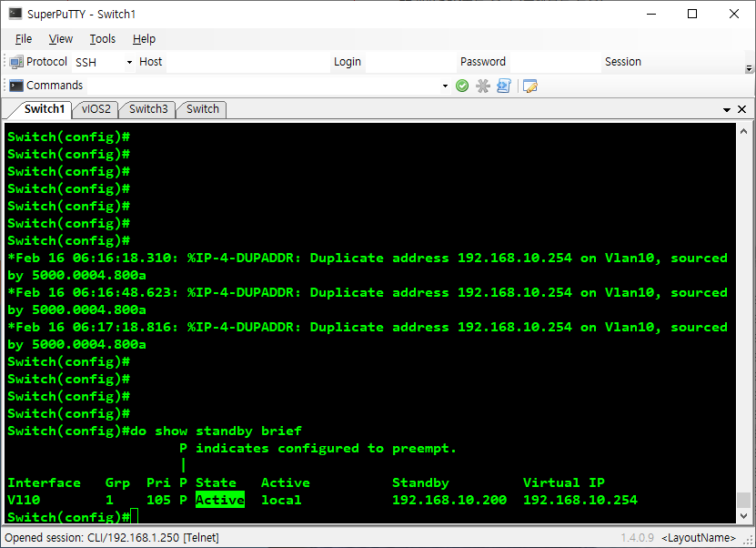
Task: Click the Commands input field
Action: tap(263, 86)
